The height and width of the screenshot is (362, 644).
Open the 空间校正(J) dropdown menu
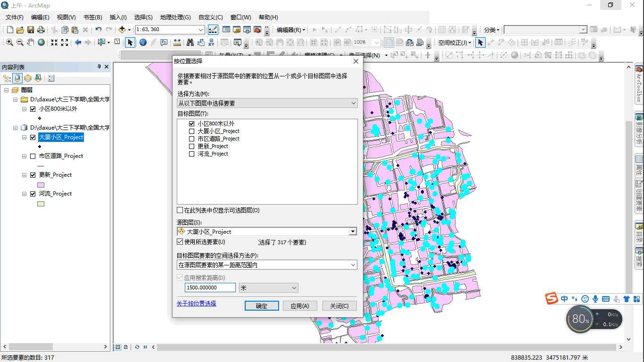click(x=454, y=42)
